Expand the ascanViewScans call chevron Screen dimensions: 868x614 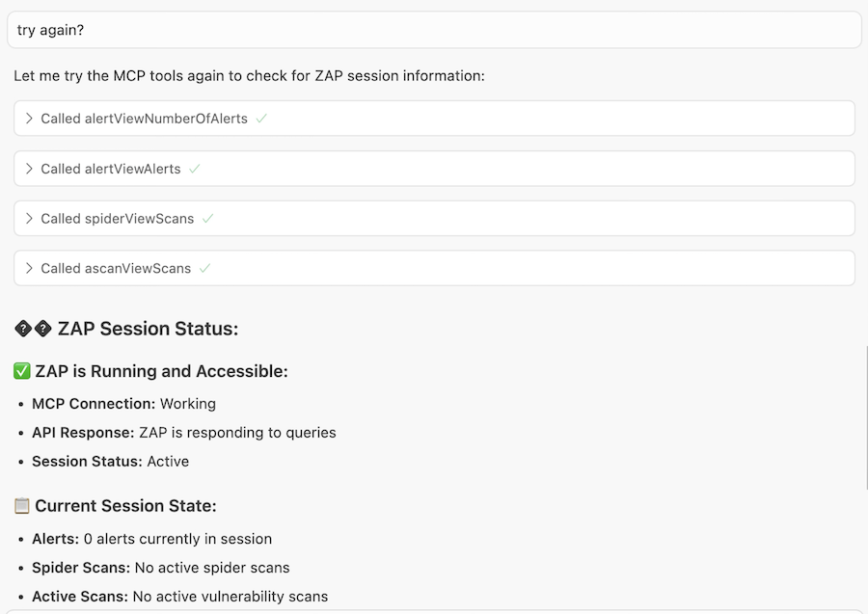point(29,269)
